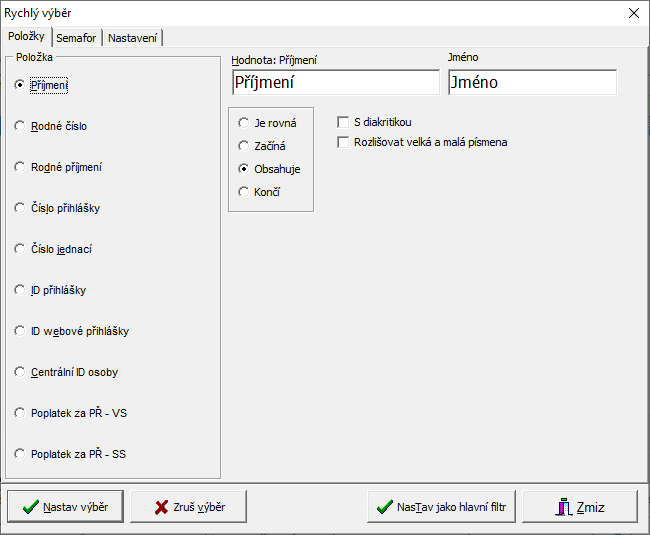Image resolution: width=650 pixels, height=535 pixels.
Task: Toggle Rozlišovat velká a malá písmena
Action: click(344, 142)
